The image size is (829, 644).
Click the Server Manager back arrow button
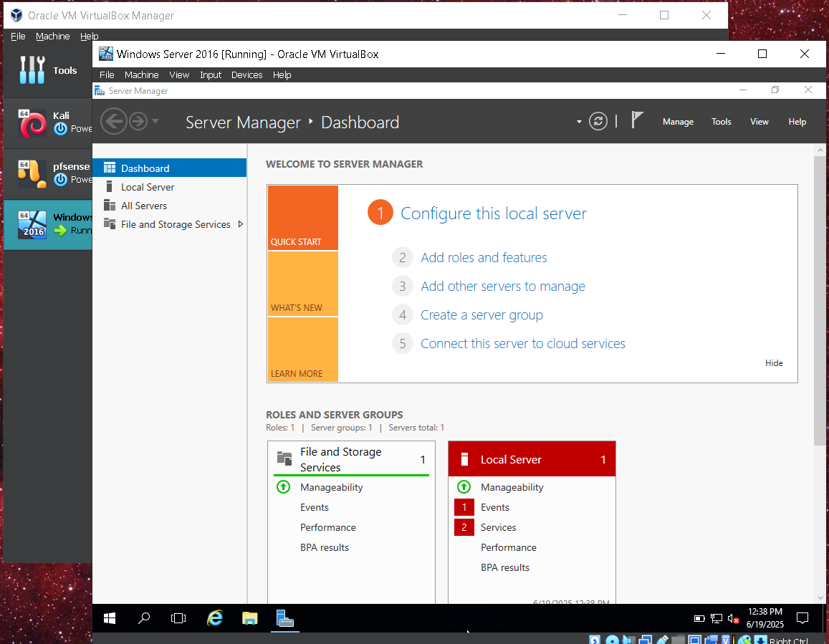tap(114, 122)
